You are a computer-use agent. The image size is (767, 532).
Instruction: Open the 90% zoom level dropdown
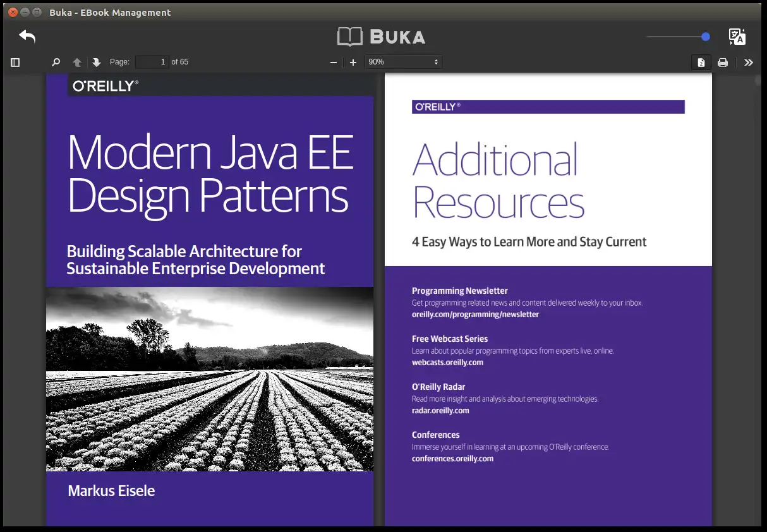[403, 62]
